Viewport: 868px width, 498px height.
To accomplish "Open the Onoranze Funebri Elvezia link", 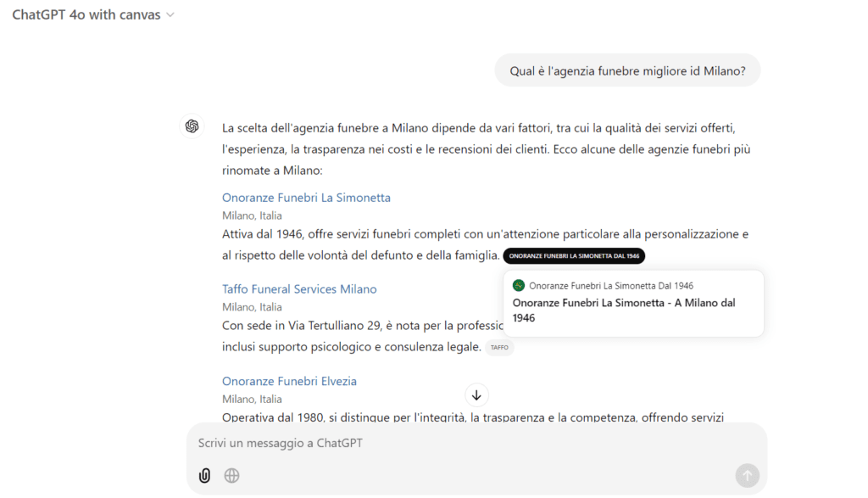I will pos(289,381).
